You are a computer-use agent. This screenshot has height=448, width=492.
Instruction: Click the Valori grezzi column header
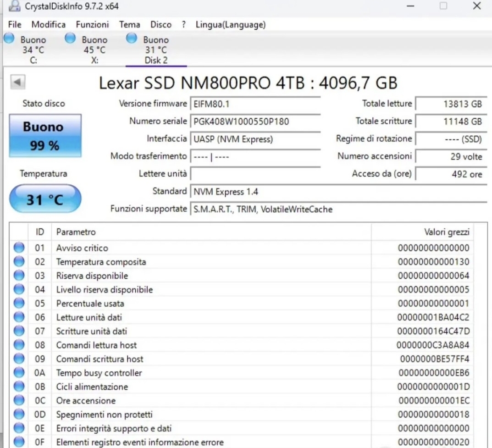click(x=446, y=232)
